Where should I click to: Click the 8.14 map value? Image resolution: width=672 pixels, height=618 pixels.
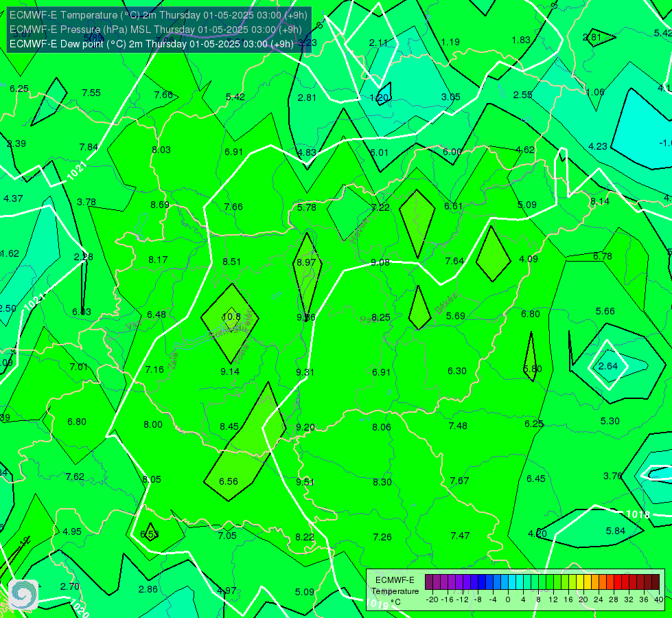coord(599,202)
